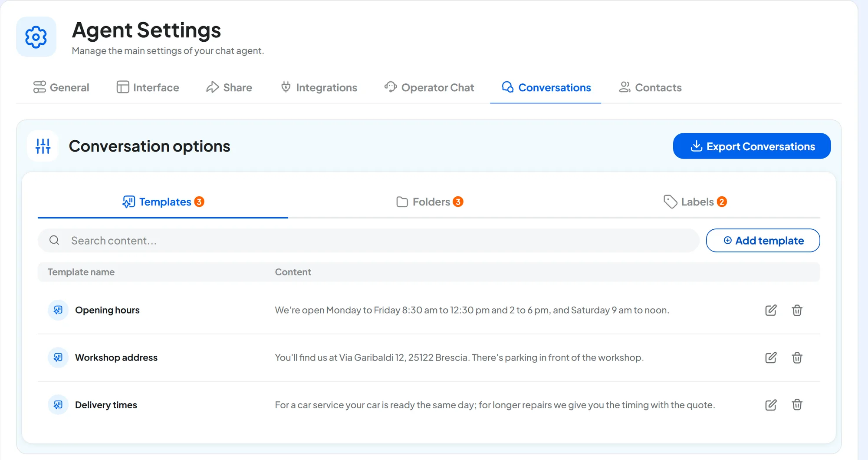This screenshot has height=460, width=868.
Task: Click the Workshop address row template icon
Action: 58,357
